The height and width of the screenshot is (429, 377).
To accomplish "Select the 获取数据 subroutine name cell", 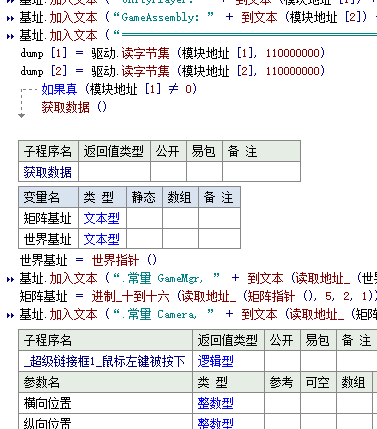I will [x=48, y=172].
